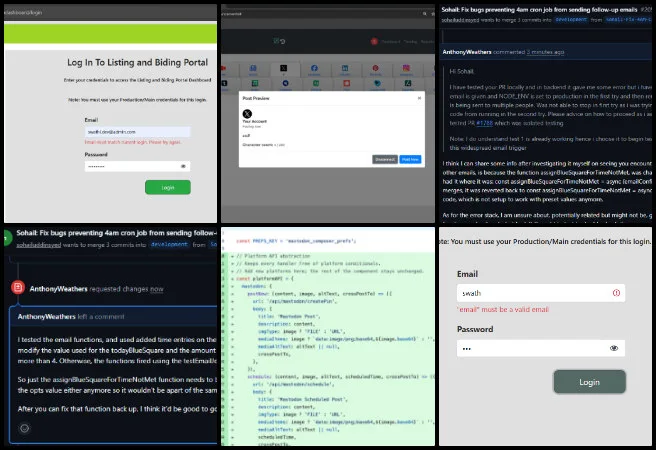Click the add reaction smiley icon
This screenshot has height=450, width=656.
point(24,427)
